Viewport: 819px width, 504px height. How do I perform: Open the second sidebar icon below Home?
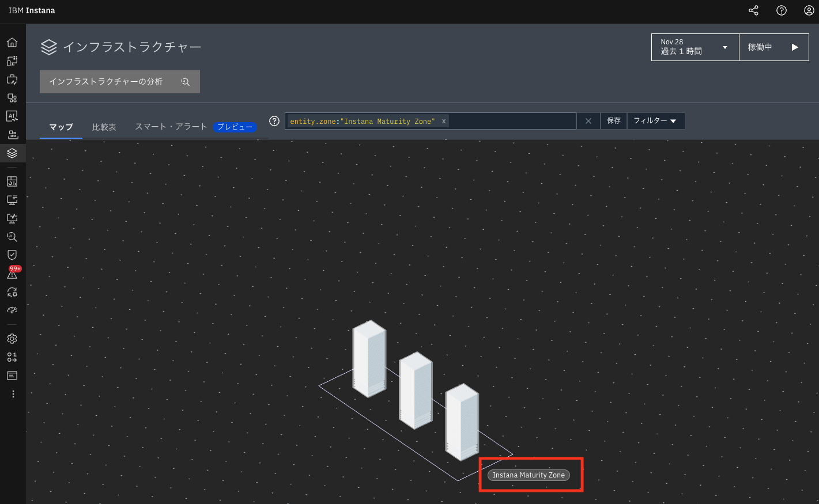tap(12, 60)
